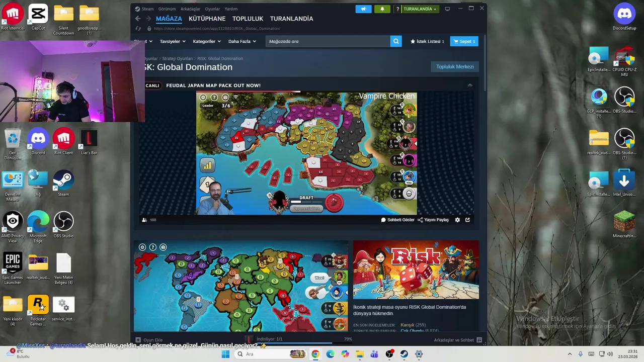
Task: Expand Daha Fazla store dropdown
Action: pos(242,41)
